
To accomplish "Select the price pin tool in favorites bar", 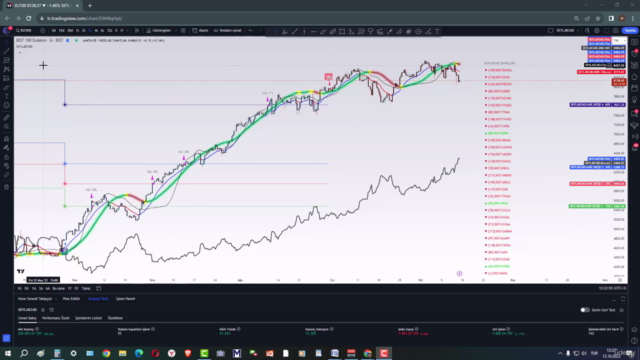I will coord(371,31).
